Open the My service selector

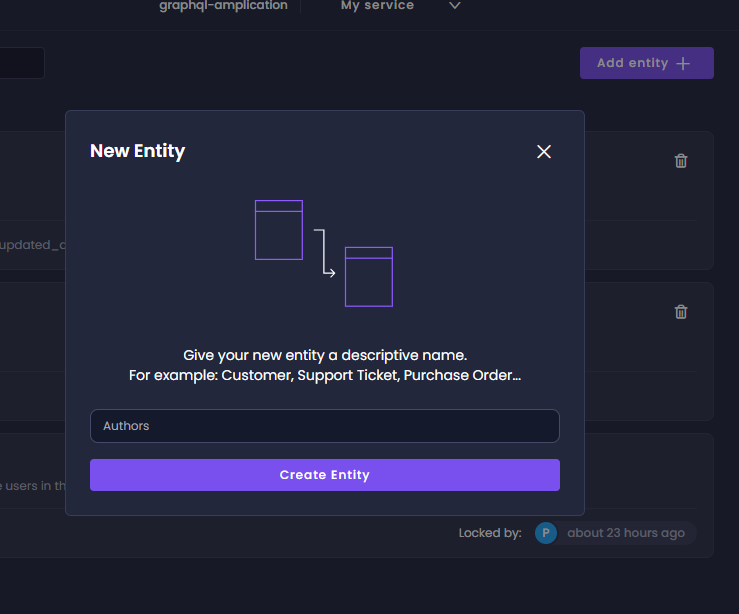377,6
